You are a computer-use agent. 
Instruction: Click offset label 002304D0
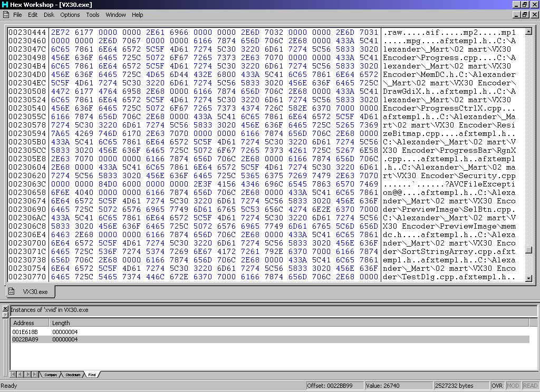click(27, 74)
